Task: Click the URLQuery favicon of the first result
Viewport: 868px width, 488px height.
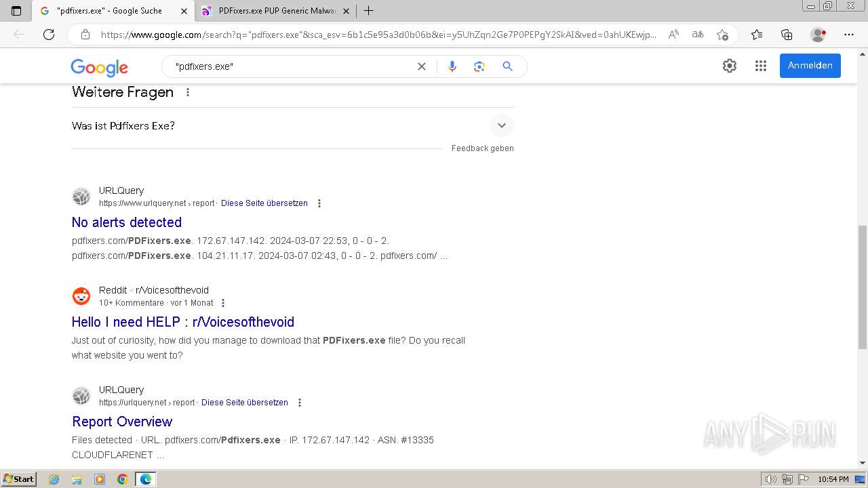Action: coord(81,197)
